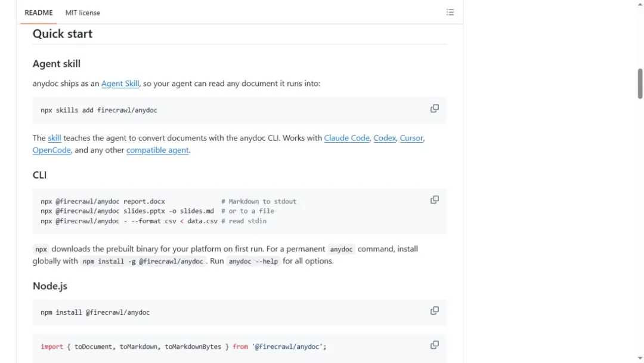
Task: Copy the npx skills add command
Action: click(434, 109)
